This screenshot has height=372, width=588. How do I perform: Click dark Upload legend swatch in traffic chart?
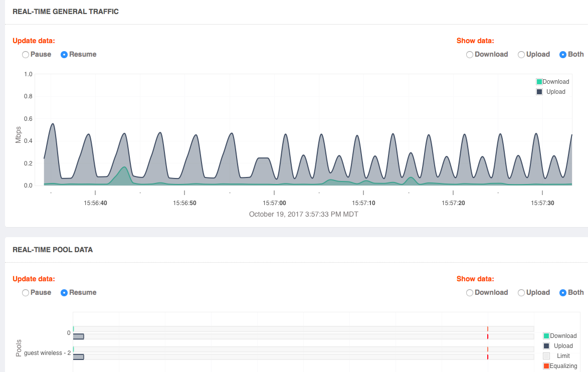539,92
